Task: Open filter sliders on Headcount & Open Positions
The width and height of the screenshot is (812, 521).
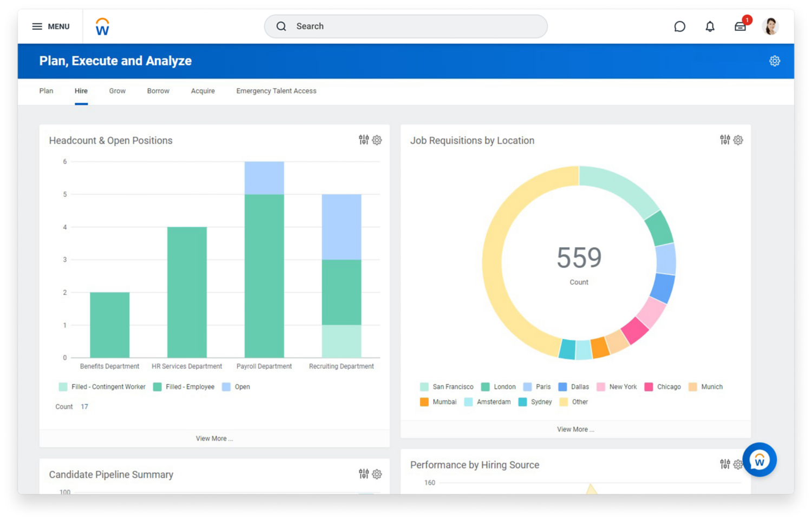Action: (x=364, y=140)
